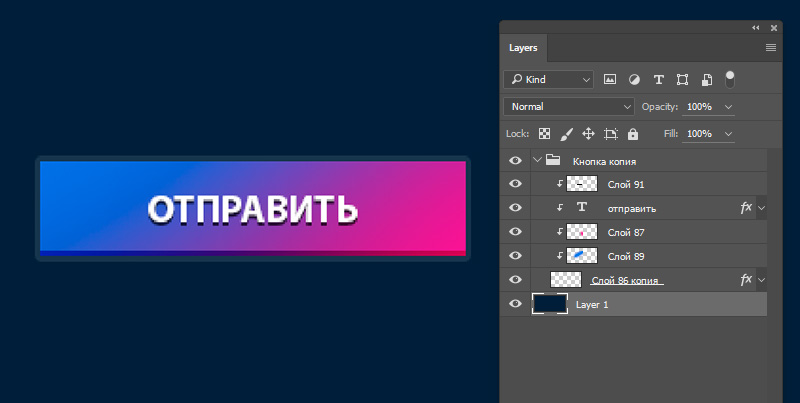Viewport: 800px width, 403px height.
Task: Click the fx icon on Слой 86 копия
Action: point(746,280)
